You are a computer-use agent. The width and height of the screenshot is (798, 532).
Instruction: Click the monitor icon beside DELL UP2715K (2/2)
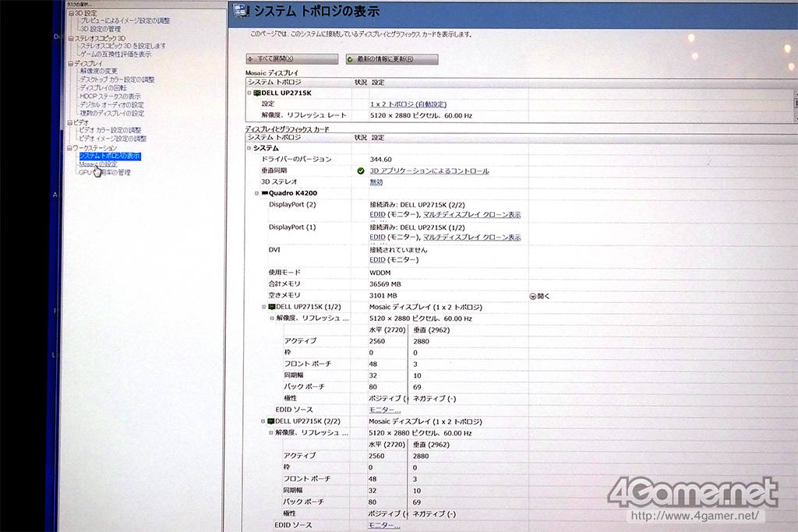270,421
